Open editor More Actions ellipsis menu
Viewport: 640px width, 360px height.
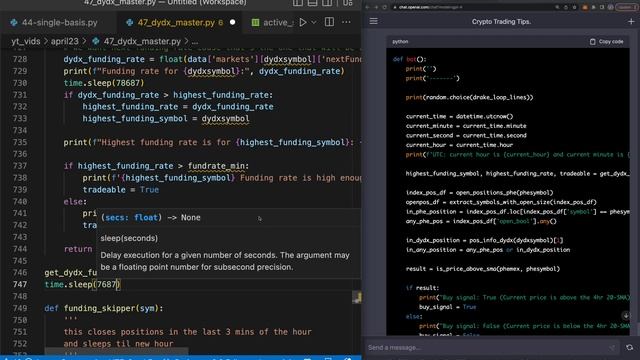[346, 22]
